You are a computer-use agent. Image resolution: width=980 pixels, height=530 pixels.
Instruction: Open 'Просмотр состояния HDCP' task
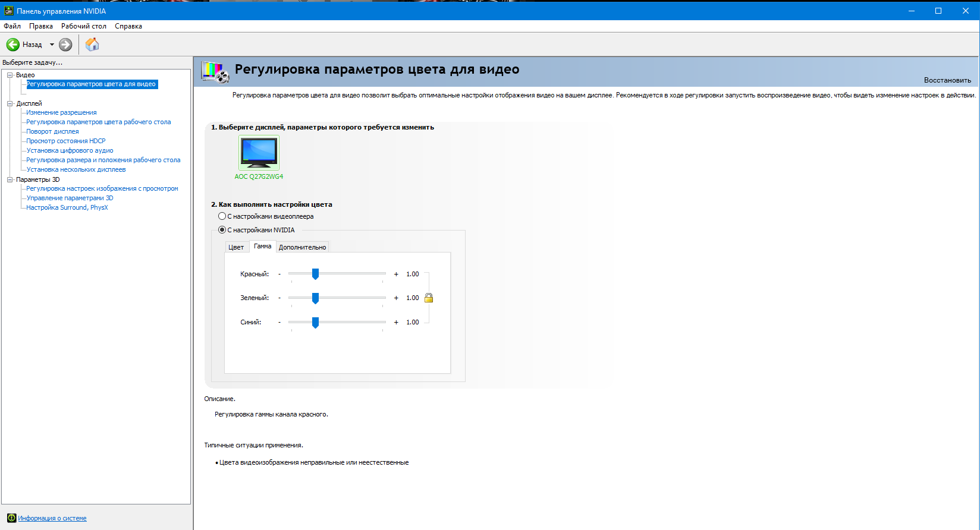coord(66,141)
